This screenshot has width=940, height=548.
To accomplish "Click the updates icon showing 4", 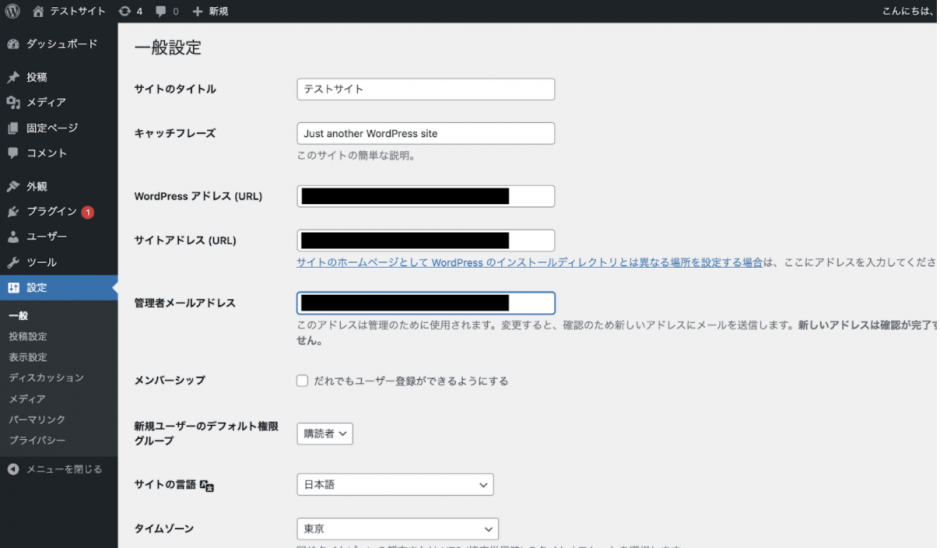I will (124, 11).
